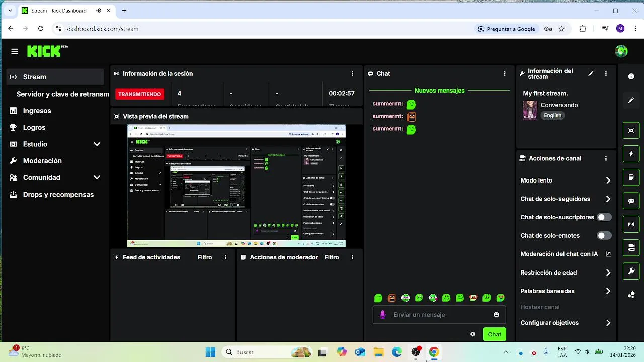Viewport: 644px width, 362px height.
Task: Click the Enviar un mensaje input field
Action: [439, 315]
